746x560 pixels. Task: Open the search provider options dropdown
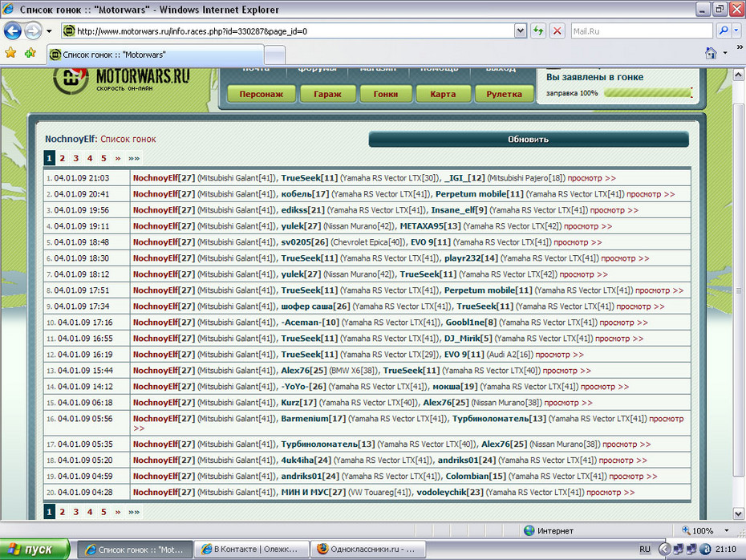coord(736,31)
